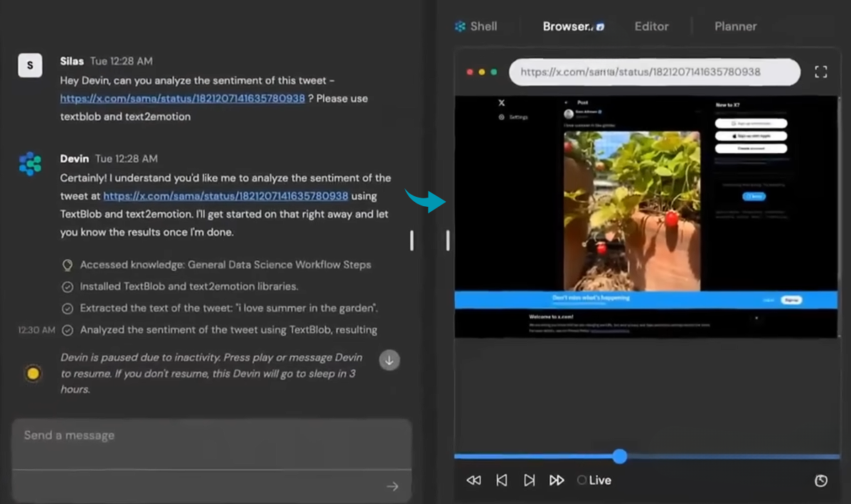
Task: Click the green window dot in the browser
Action: click(494, 72)
